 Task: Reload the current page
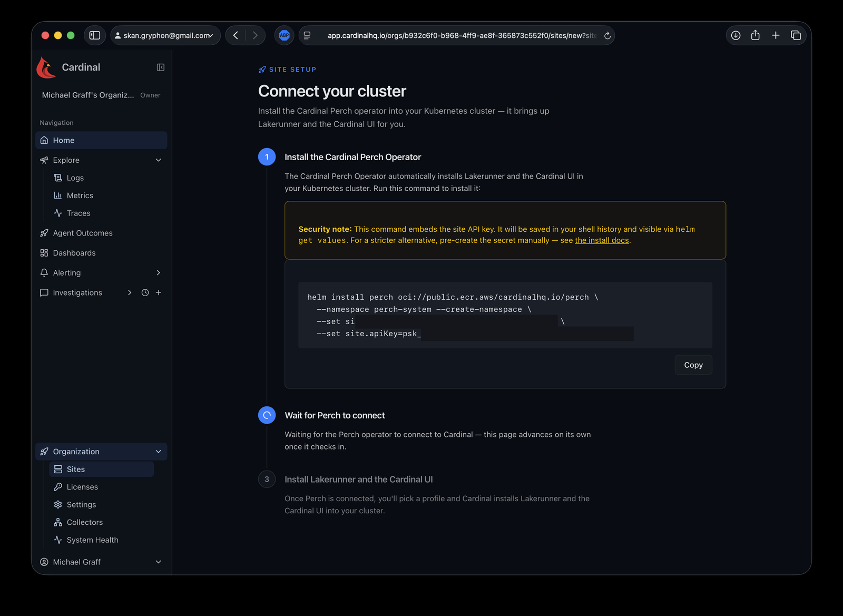coord(607,35)
